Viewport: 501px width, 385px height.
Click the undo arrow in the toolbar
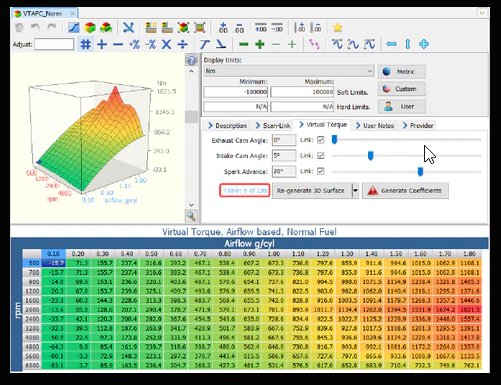tap(35, 27)
